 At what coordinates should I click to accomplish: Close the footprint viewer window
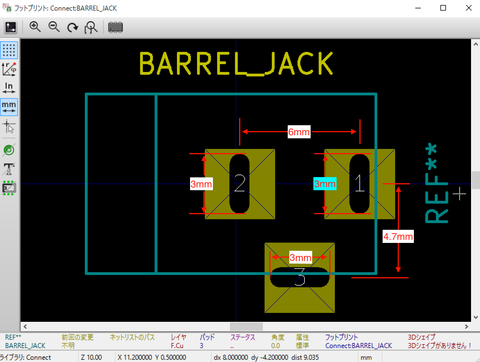[x=469, y=8]
